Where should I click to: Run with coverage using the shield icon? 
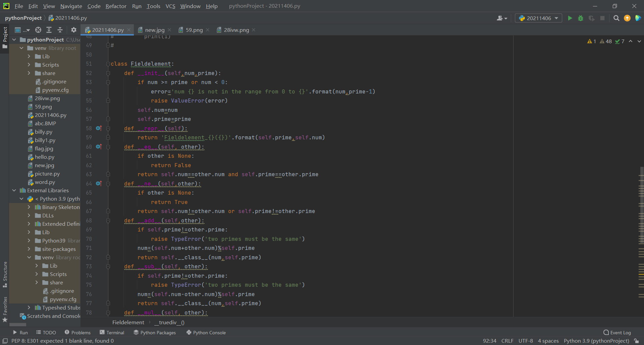click(592, 18)
